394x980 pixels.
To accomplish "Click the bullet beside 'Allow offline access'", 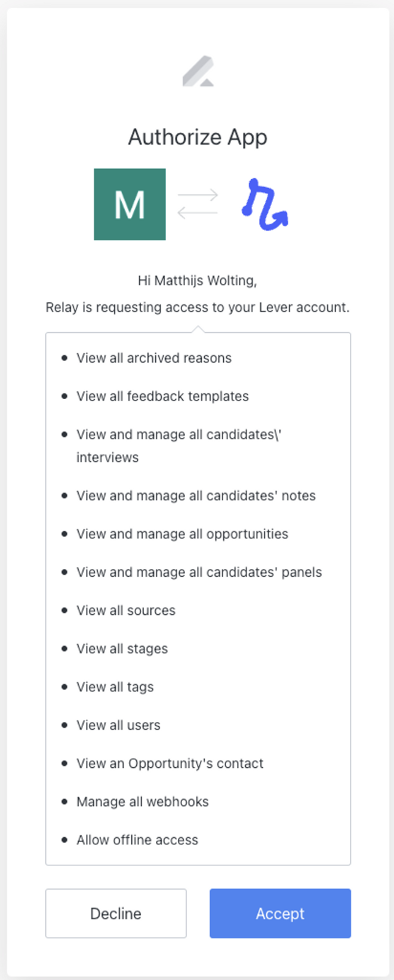I will click(64, 840).
